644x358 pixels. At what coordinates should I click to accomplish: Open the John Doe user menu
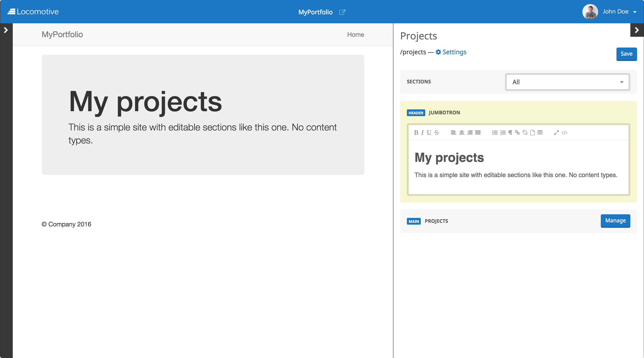pos(619,11)
